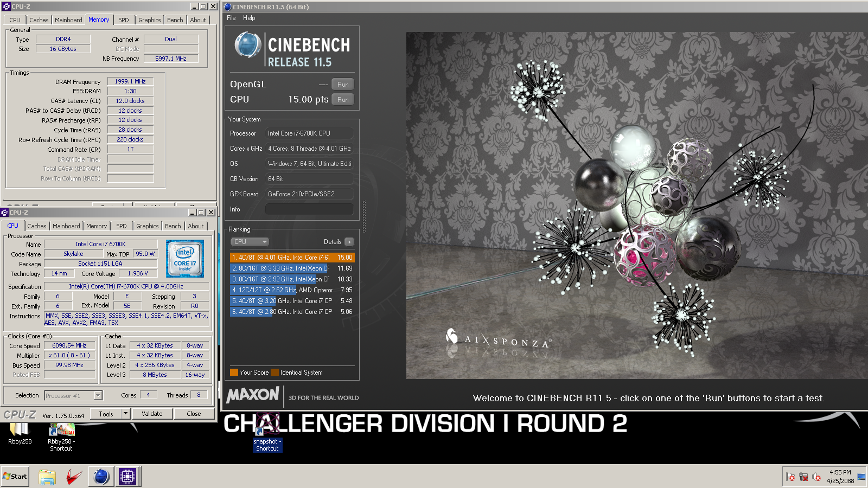Click the Tools button in CPU-Z

106,414
